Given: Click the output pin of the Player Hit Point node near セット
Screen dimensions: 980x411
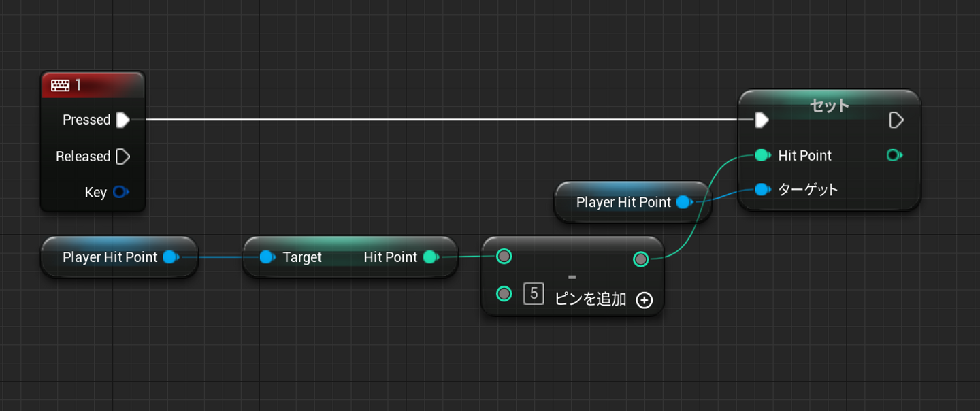Looking at the screenshot, I should [x=685, y=202].
